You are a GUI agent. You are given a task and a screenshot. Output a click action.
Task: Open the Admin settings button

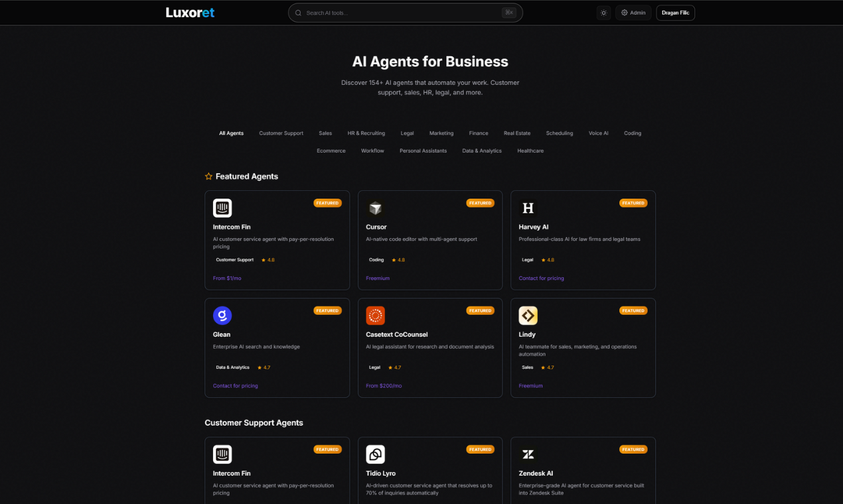(633, 13)
